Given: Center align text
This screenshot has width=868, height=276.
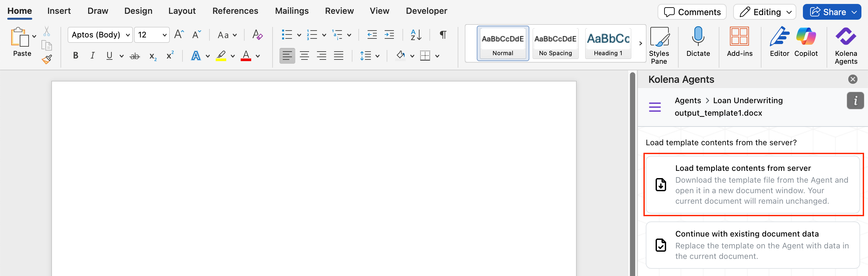Looking at the screenshot, I should (304, 56).
